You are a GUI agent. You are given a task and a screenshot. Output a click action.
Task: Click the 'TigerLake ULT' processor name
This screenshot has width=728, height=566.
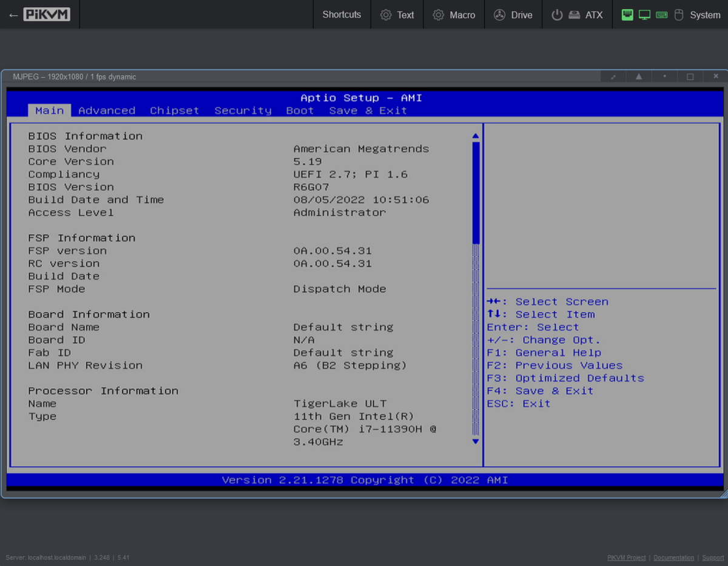340,403
